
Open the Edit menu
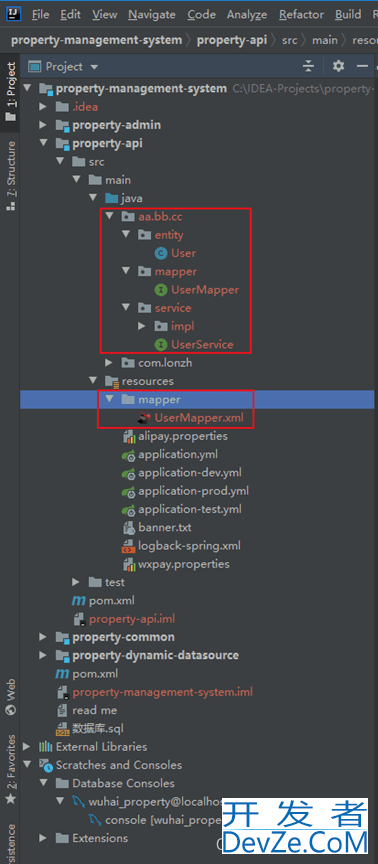(70, 15)
